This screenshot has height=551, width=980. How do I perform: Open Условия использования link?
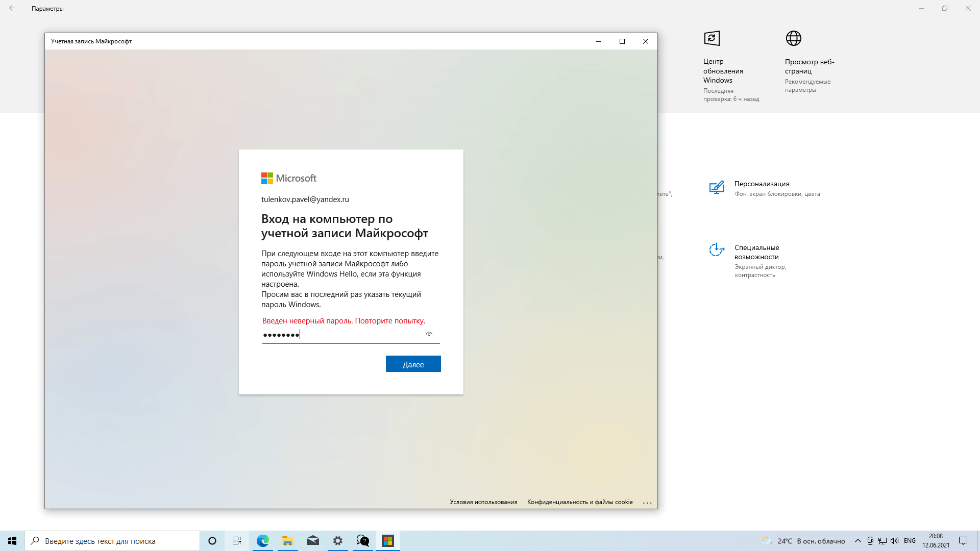(483, 502)
